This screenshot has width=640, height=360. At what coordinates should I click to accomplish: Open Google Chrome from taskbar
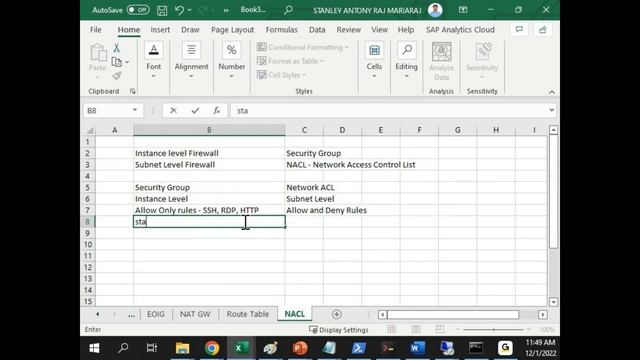[x=212, y=348]
